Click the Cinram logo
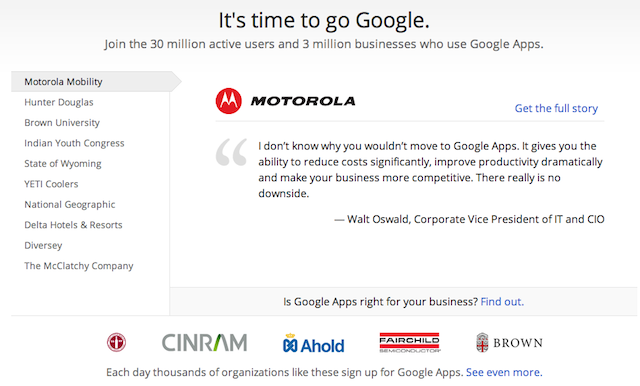The image size is (640, 386). [x=204, y=343]
